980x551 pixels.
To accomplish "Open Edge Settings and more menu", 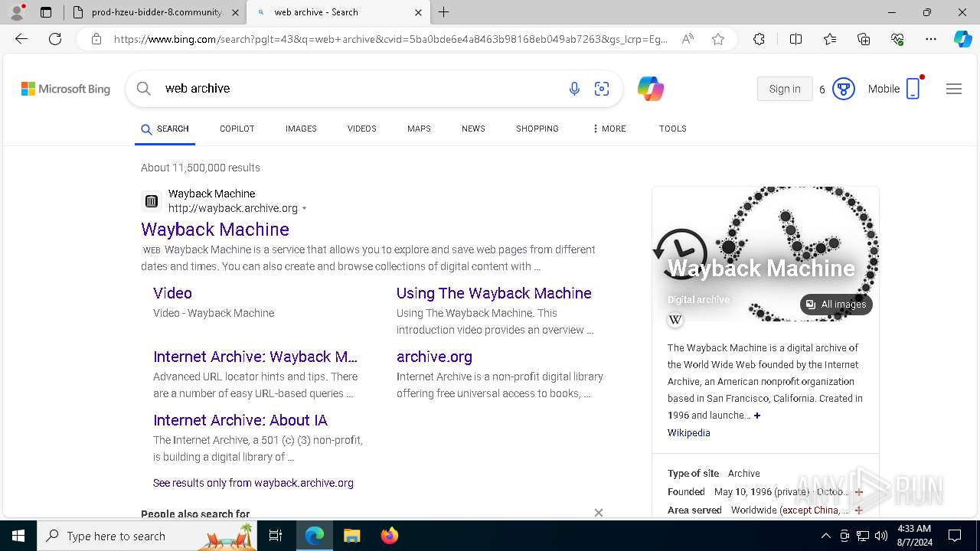I will pos(931,39).
